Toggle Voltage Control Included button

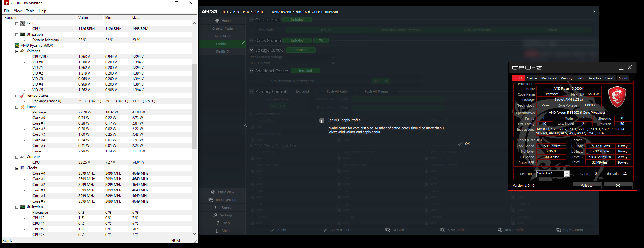point(301,50)
